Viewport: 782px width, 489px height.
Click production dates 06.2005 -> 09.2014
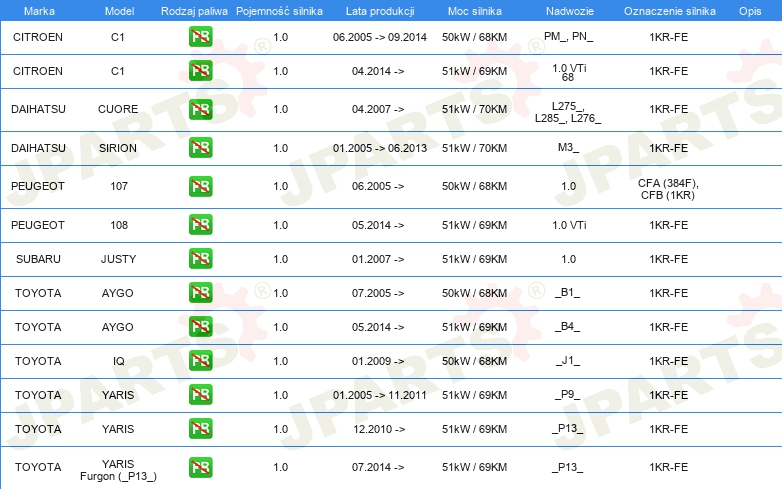380,37
